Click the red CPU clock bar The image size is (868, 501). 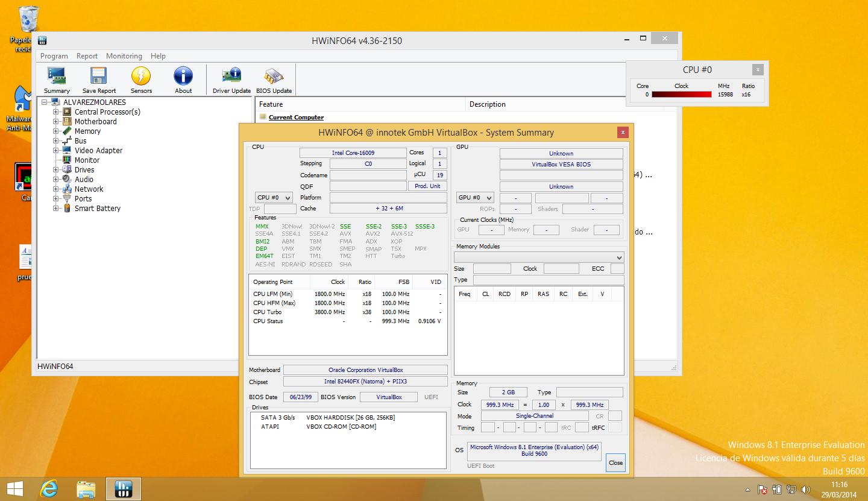681,95
